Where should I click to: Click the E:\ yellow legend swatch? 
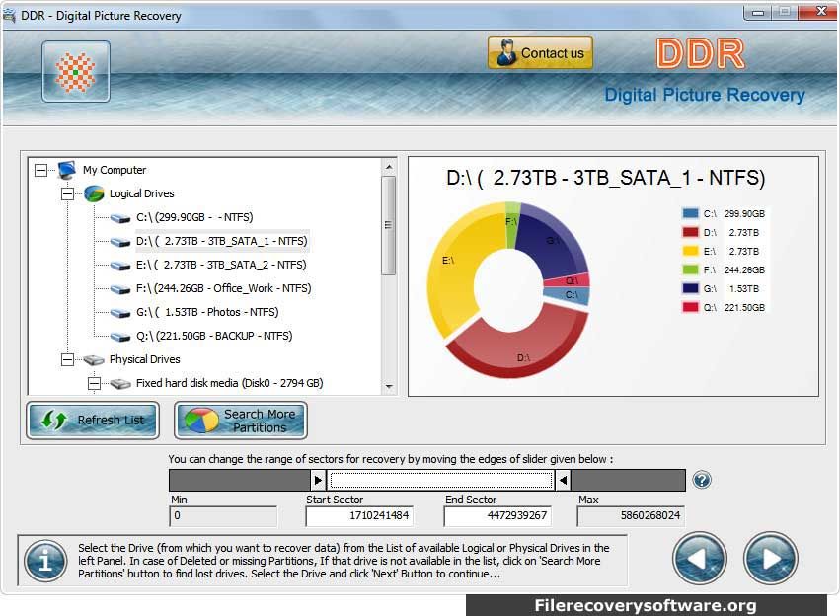point(690,251)
